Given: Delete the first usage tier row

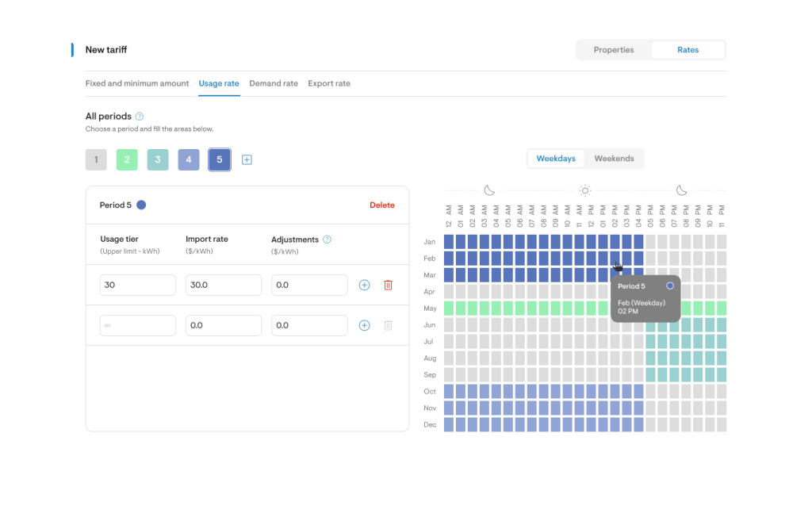Looking at the screenshot, I should coord(388,285).
